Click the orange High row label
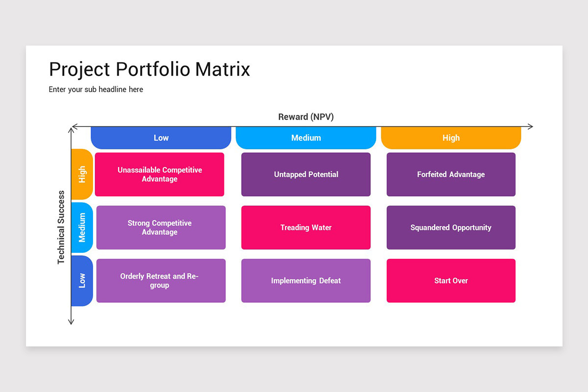This screenshot has height=392, width=588. click(82, 174)
